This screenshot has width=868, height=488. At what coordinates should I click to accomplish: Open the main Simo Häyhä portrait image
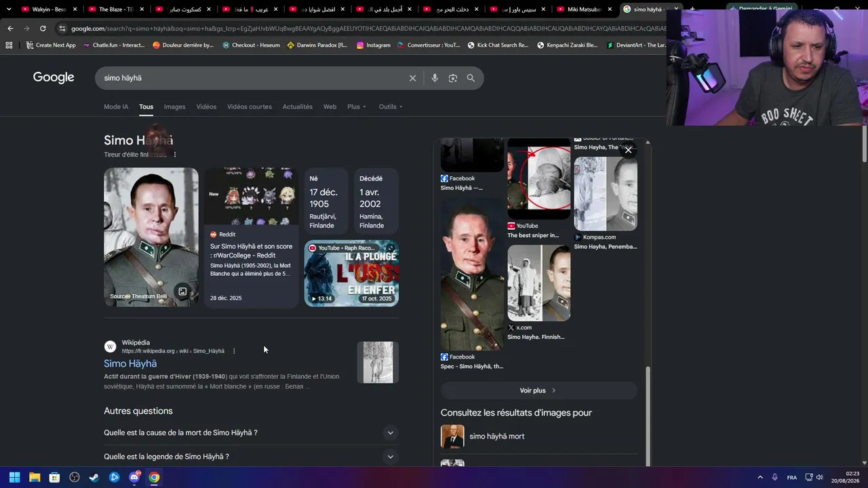[x=151, y=237]
